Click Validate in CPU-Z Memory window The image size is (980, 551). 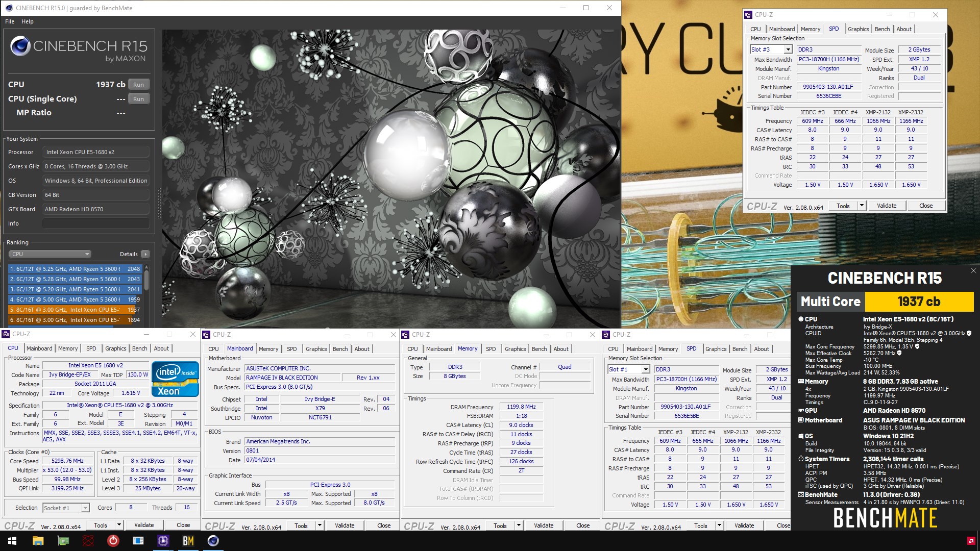point(544,525)
